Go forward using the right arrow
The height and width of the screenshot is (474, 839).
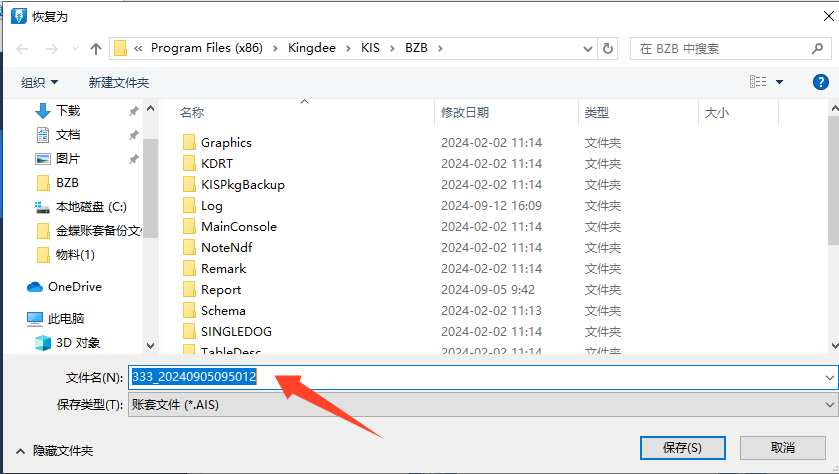(51, 49)
